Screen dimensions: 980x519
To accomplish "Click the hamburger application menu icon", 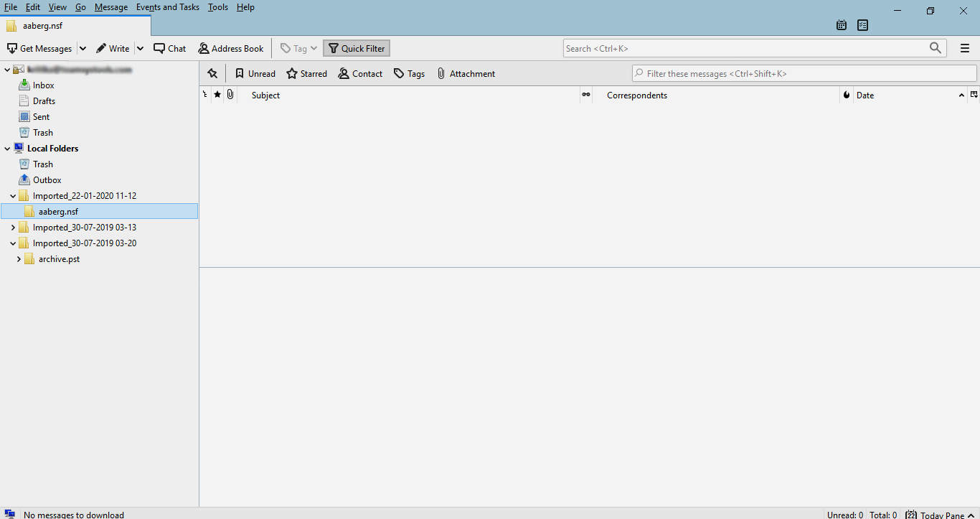I will (x=965, y=49).
